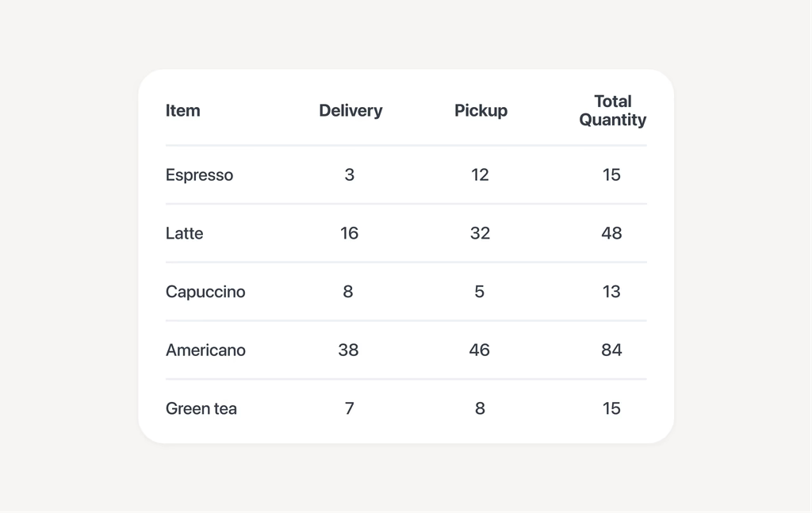Select the Latte row label
This screenshot has width=812, height=513.
click(x=184, y=233)
